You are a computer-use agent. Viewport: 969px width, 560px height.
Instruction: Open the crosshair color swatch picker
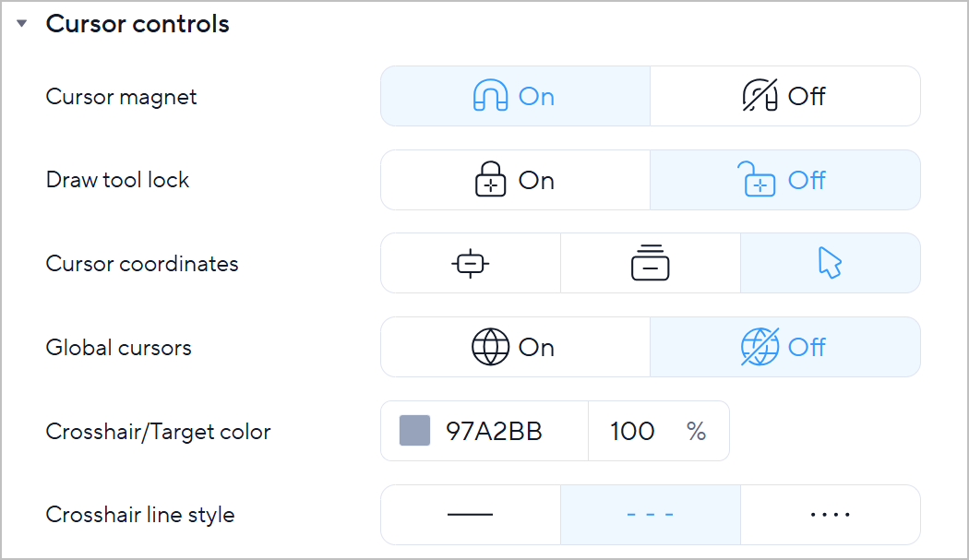click(x=414, y=431)
